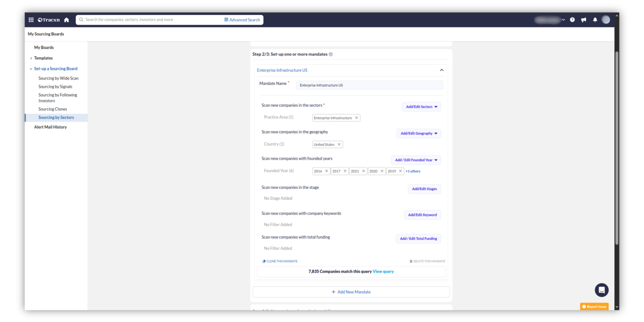Go to home via house icon

pyautogui.click(x=66, y=20)
